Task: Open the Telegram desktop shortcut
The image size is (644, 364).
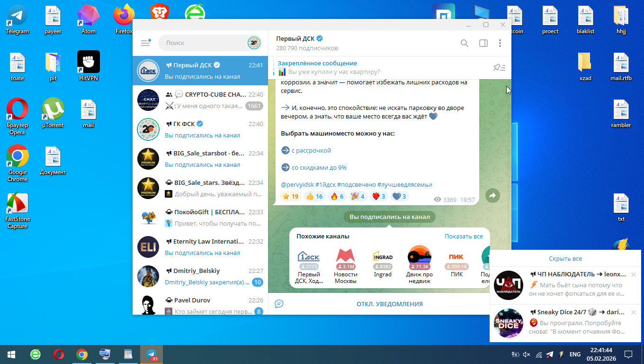Action: pyautogui.click(x=18, y=20)
